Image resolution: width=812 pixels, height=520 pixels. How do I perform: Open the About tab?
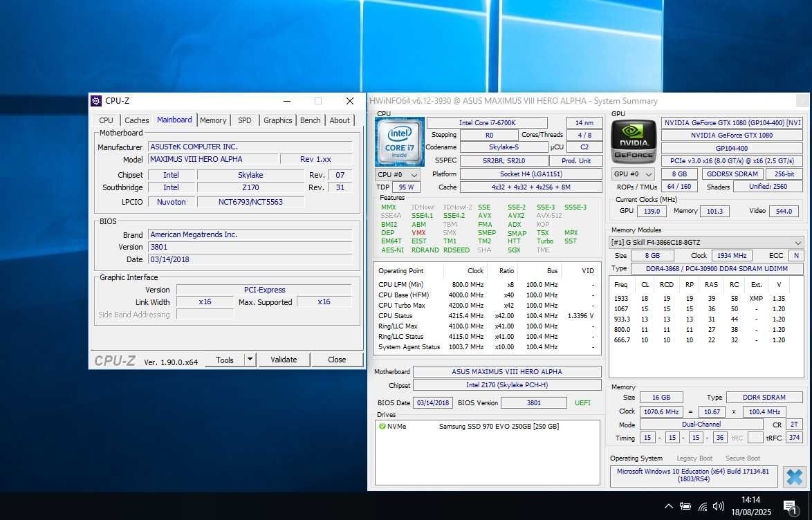click(x=340, y=120)
